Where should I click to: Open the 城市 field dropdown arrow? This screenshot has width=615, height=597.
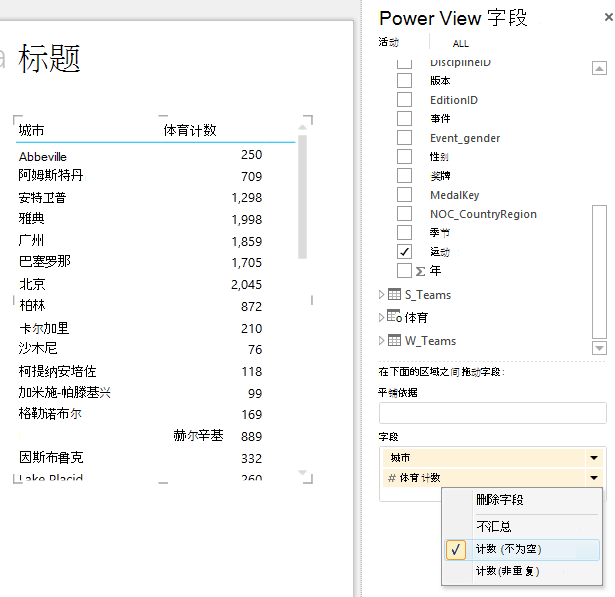594,458
